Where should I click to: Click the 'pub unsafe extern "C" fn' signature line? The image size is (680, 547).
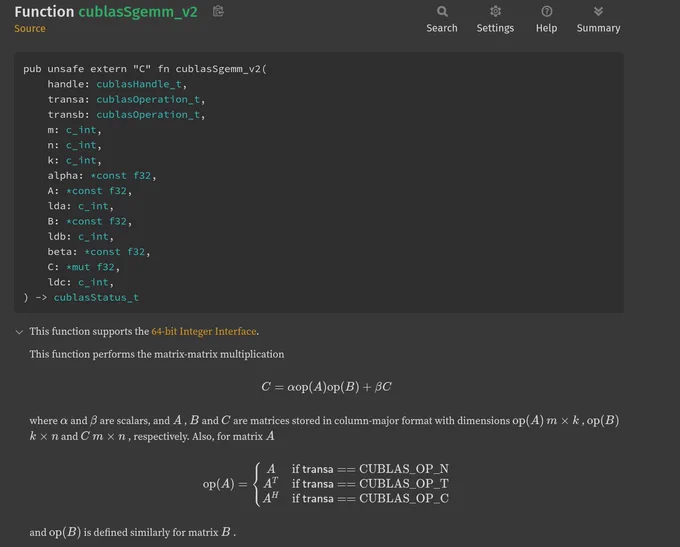(x=145, y=69)
